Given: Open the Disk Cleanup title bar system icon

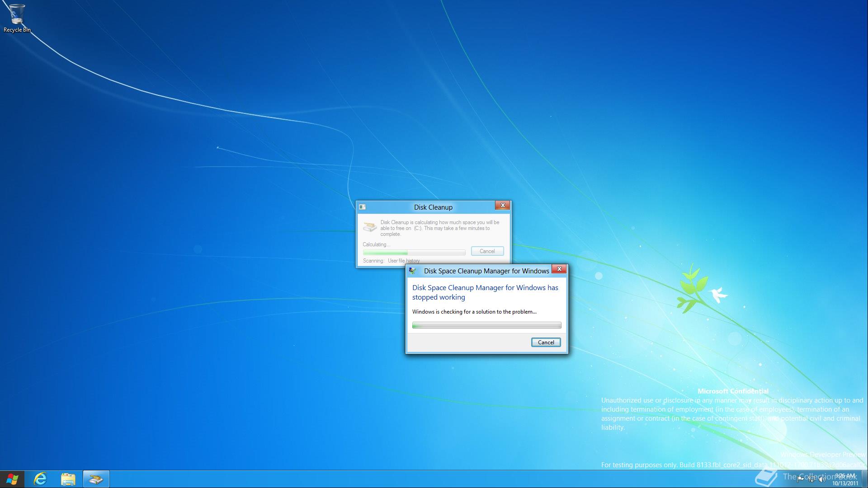Looking at the screenshot, I should [362, 207].
